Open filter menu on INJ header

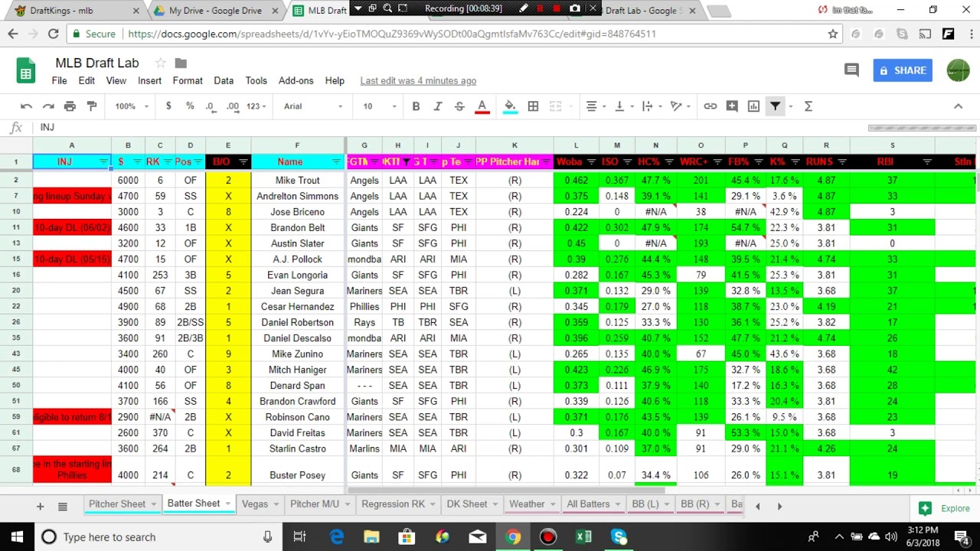103,161
